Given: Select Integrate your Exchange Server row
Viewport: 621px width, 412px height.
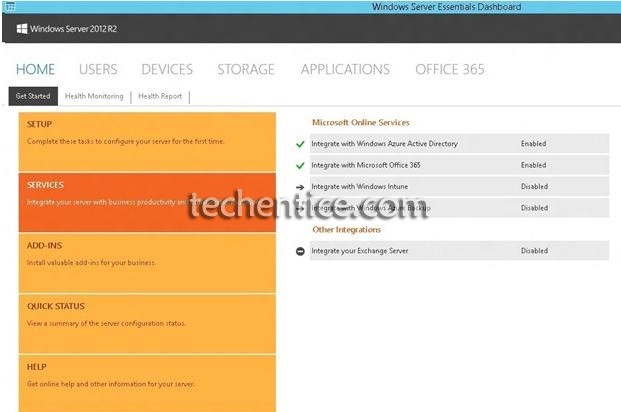Looking at the screenshot, I should click(x=459, y=251).
